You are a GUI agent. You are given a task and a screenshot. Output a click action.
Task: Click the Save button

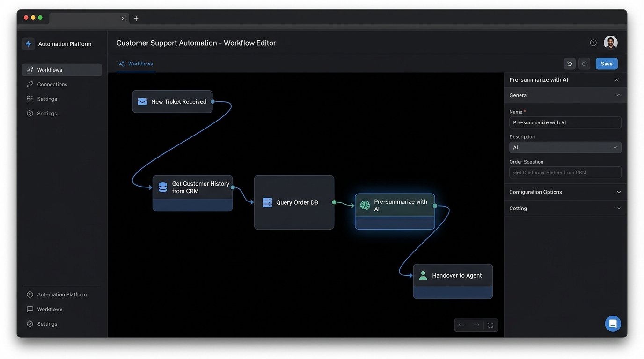[606, 64]
